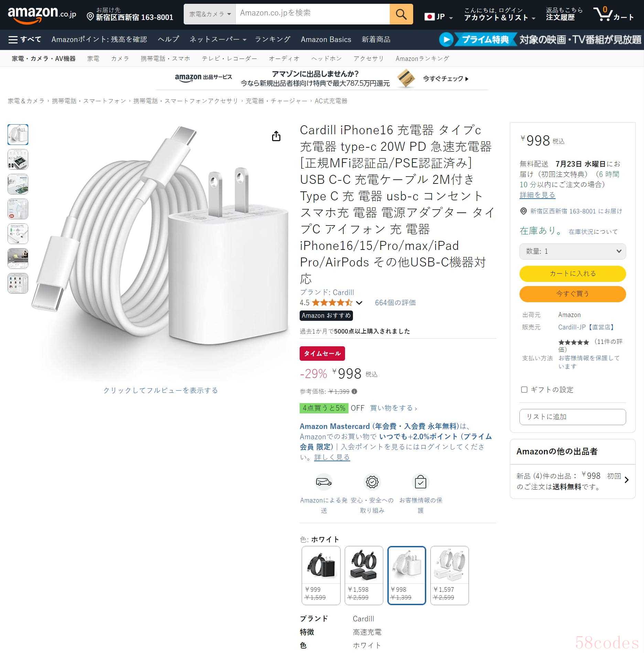Image resolution: width=644 pixels, height=653 pixels.
Task: Expand the star rating breakdown chevron
Action: [359, 303]
